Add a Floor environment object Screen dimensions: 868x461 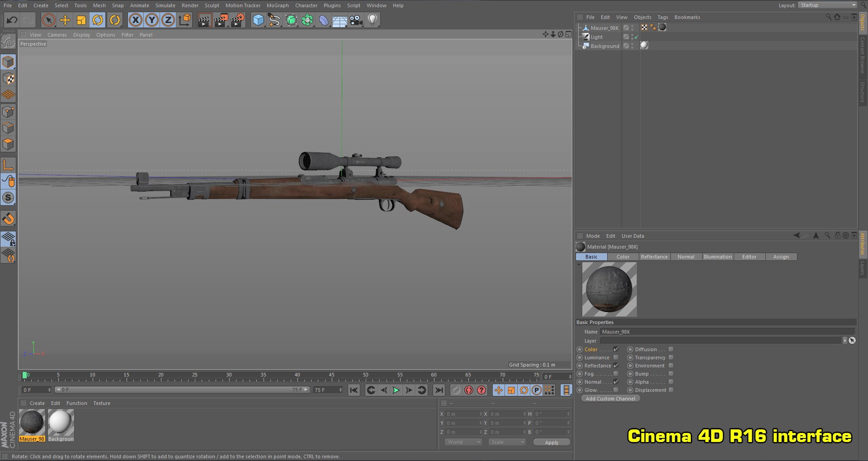point(340,20)
